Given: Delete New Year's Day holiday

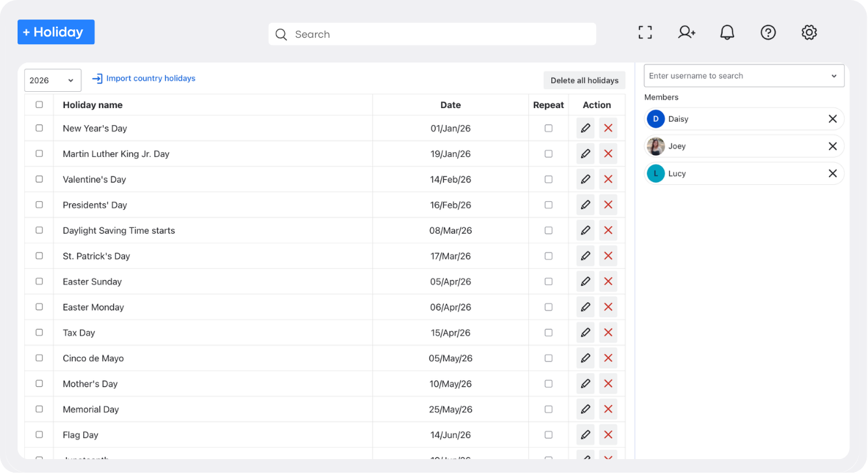Looking at the screenshot, I should click(x=608, y=128).
